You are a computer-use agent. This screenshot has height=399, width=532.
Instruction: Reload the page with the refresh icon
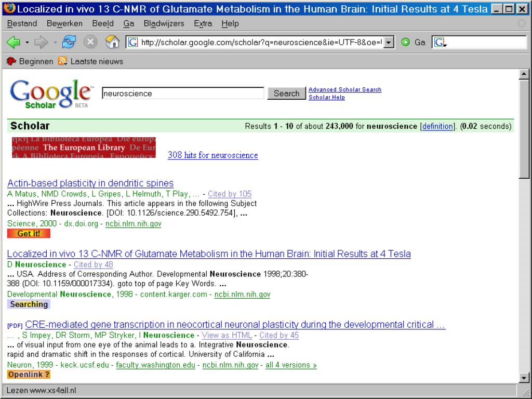[x=69, y=43]
